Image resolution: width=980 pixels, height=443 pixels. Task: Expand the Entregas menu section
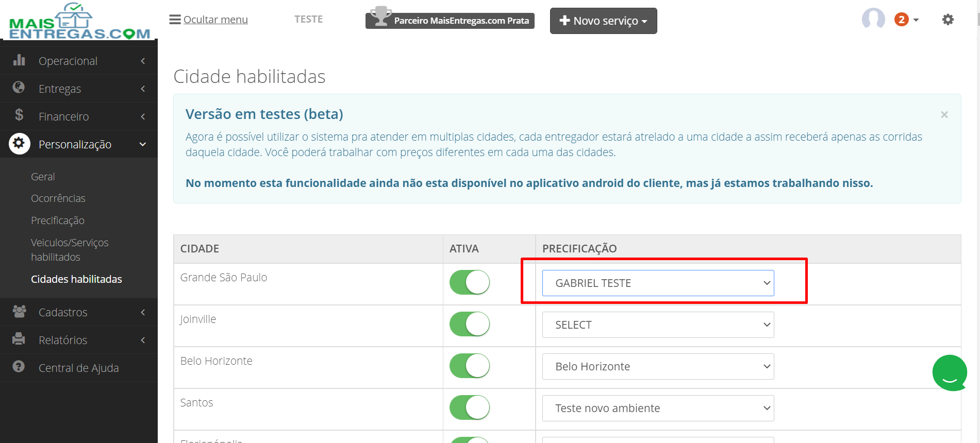[79, 89]
